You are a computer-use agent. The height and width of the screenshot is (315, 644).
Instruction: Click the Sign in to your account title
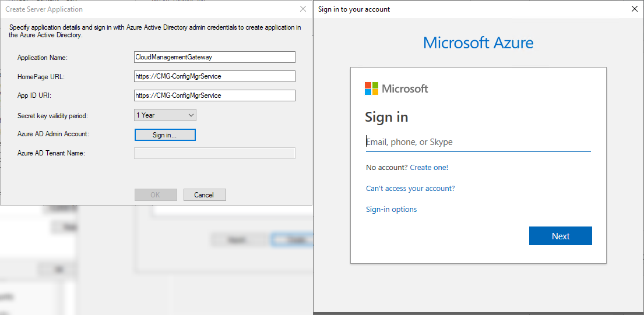354,9
